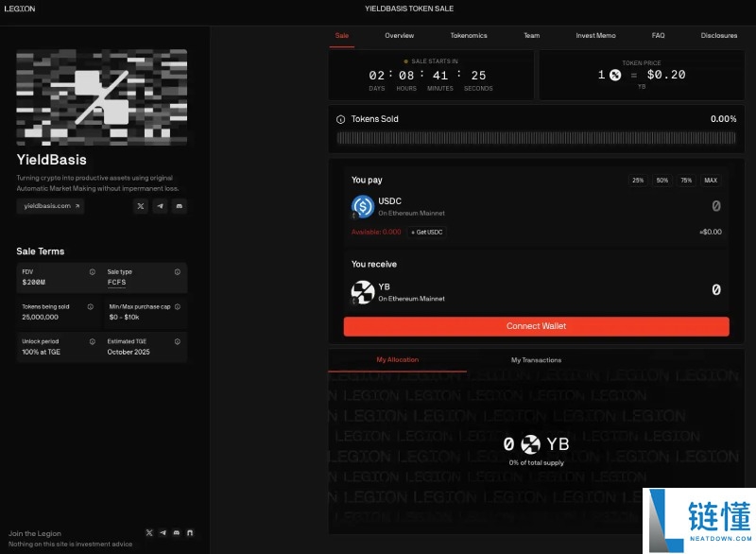Open Legion Telegram icon in footer
Screen dimensions: 756x554
click(x=163, y=533)
